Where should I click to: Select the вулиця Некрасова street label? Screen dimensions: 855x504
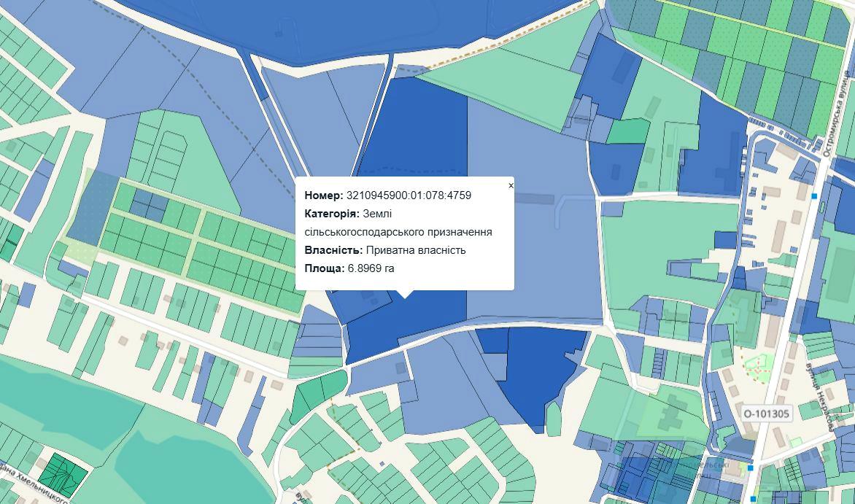click(x=822, y=397)
